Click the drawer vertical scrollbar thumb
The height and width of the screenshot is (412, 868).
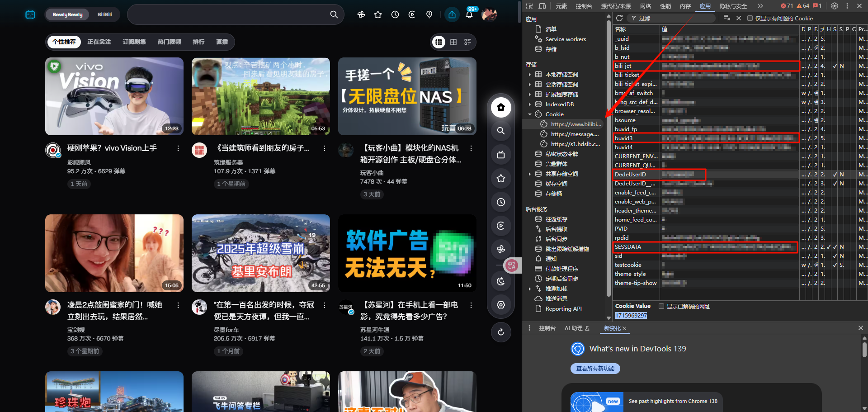click(864, 350)
